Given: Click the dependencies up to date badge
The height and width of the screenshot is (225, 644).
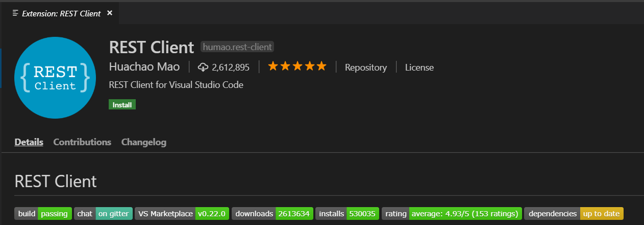Looking at the screenshot, I should click(574, 213).
